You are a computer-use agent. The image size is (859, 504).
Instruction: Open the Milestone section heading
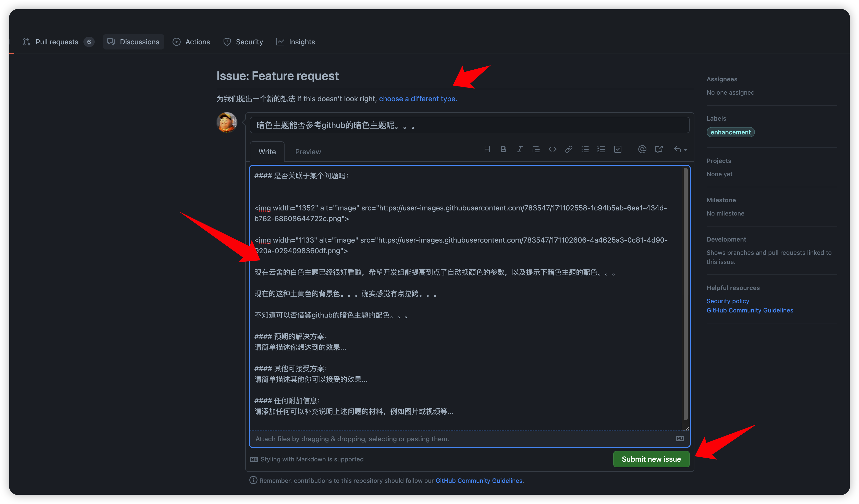point(721,200)
